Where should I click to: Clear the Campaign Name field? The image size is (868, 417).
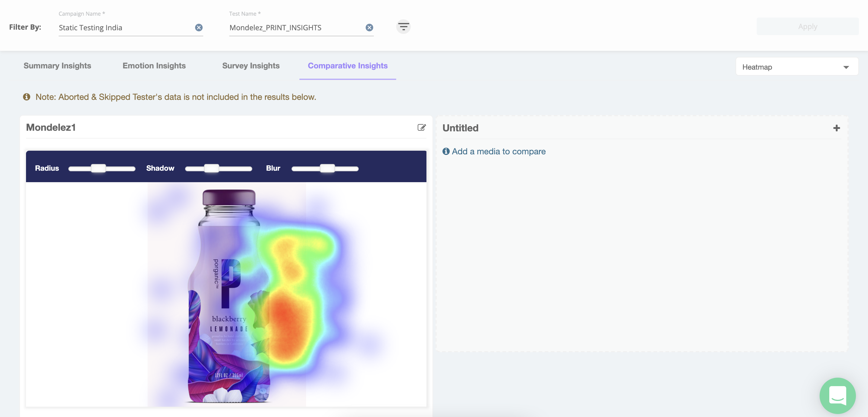[199, 27]
